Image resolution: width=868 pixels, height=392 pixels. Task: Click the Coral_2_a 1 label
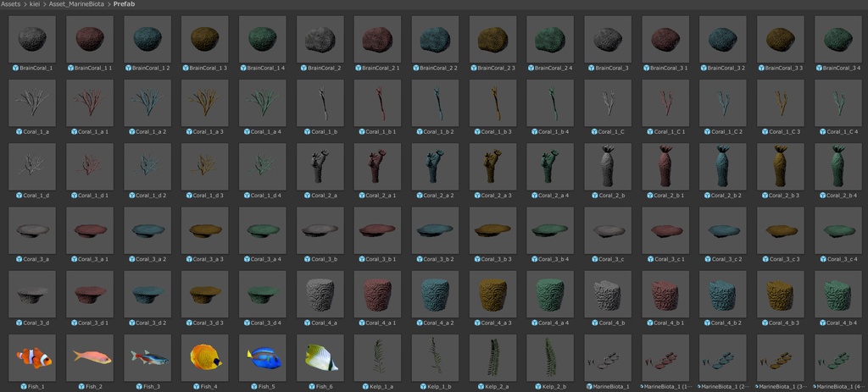pyautogui.click(x=381, y=196)
